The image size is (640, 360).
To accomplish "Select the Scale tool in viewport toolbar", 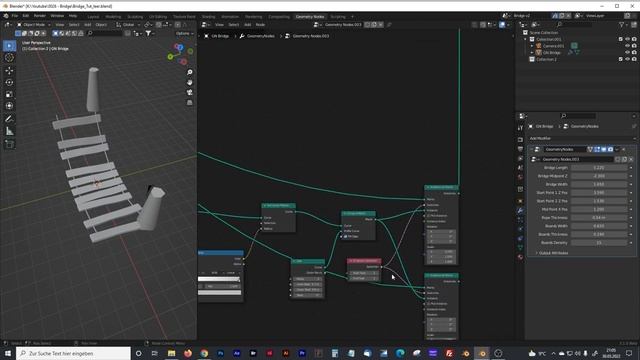I will (x=9, y=94).
